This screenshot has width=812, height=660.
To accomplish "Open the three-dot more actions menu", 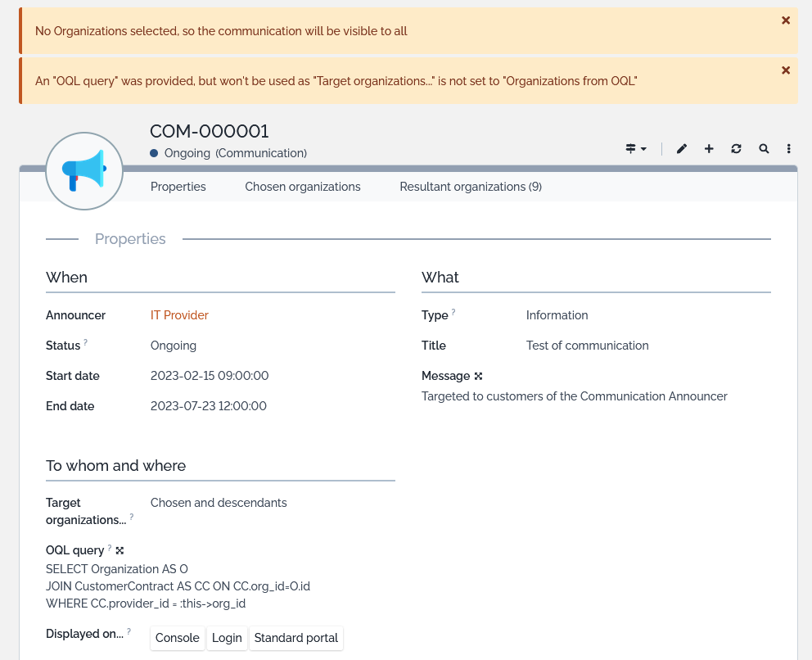I will tap(788, 149).
